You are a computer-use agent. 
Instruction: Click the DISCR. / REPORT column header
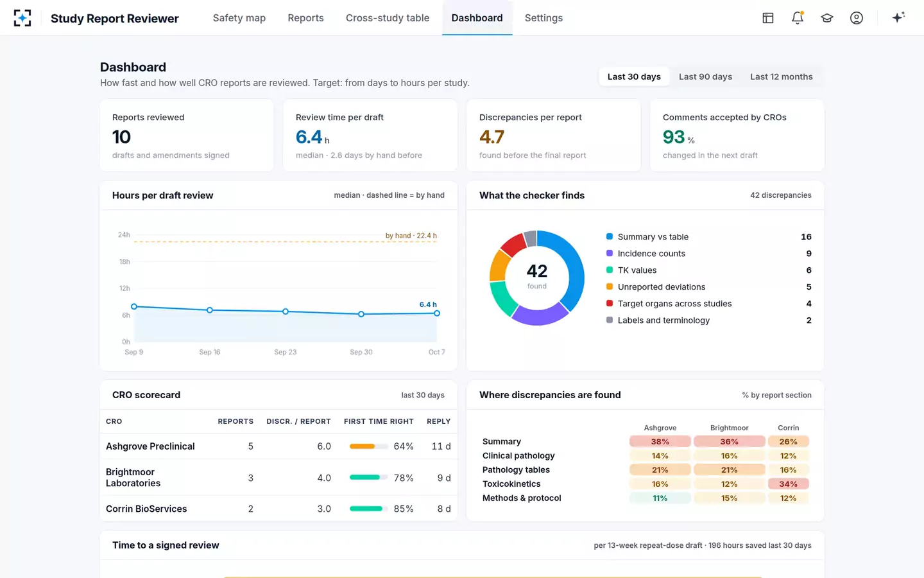coord(298,421)
